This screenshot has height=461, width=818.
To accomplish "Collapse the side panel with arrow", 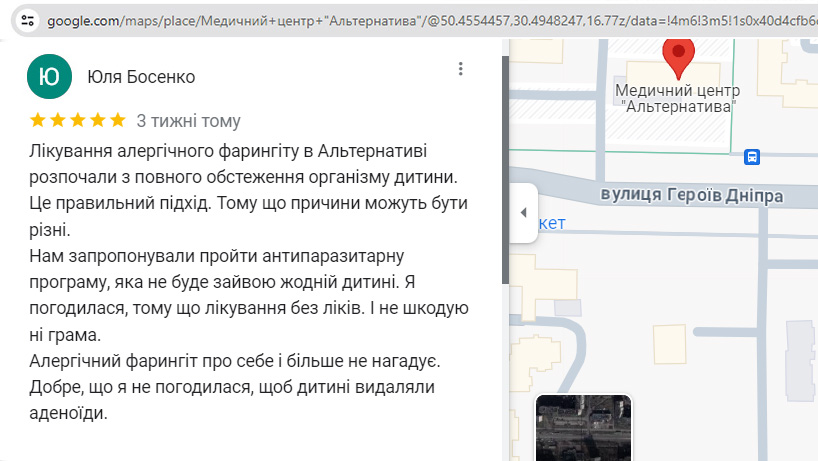I will [523, 212].
